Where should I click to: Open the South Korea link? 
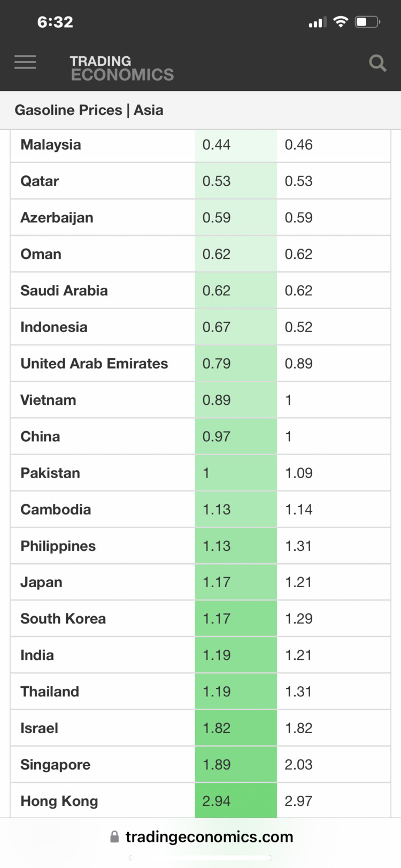pyautogui.click(x=63, y=619)
